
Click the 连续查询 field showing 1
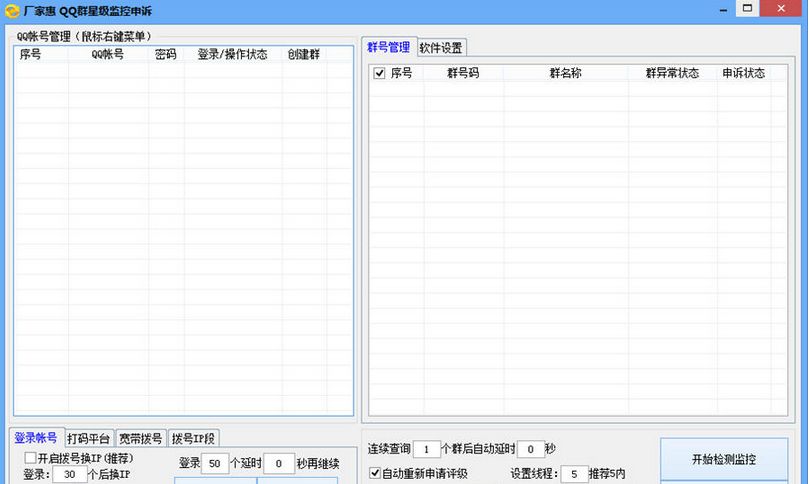[427, 449]
